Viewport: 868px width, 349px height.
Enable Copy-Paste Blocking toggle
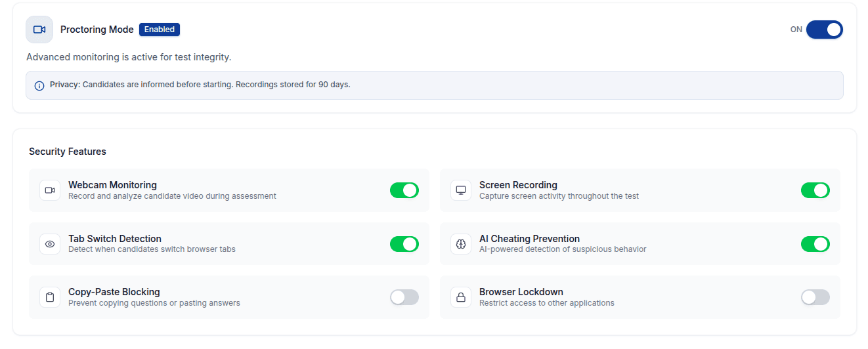click(404, 297)
